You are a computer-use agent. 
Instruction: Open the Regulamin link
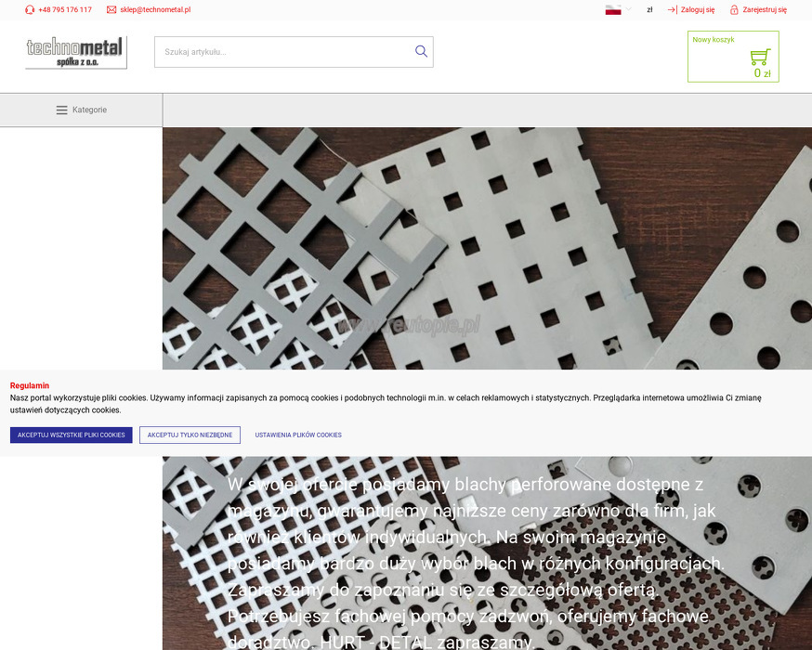[x=30, y=385]
